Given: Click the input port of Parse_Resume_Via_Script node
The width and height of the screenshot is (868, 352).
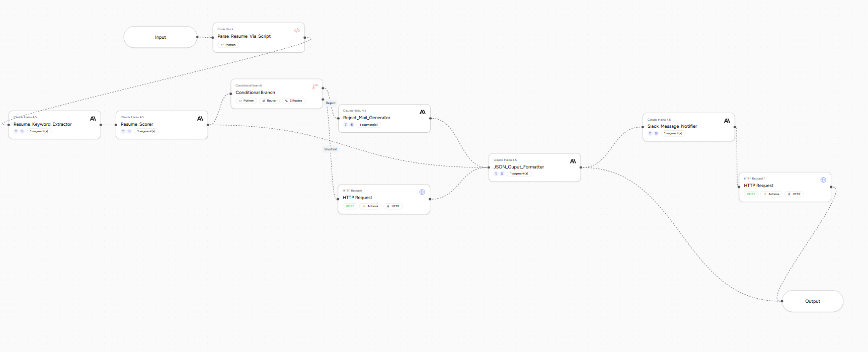Looking at the screenshot, I should point(213,37).
